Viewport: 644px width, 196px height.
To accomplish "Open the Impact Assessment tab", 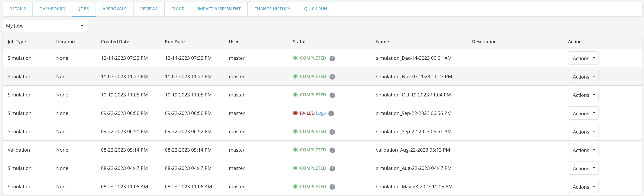I will tap(219, 9).
